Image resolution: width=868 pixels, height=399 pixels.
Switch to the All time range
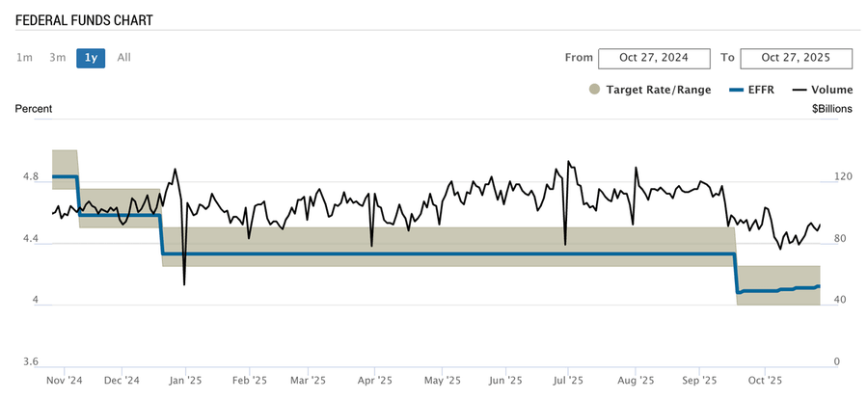tap(123, 58)
